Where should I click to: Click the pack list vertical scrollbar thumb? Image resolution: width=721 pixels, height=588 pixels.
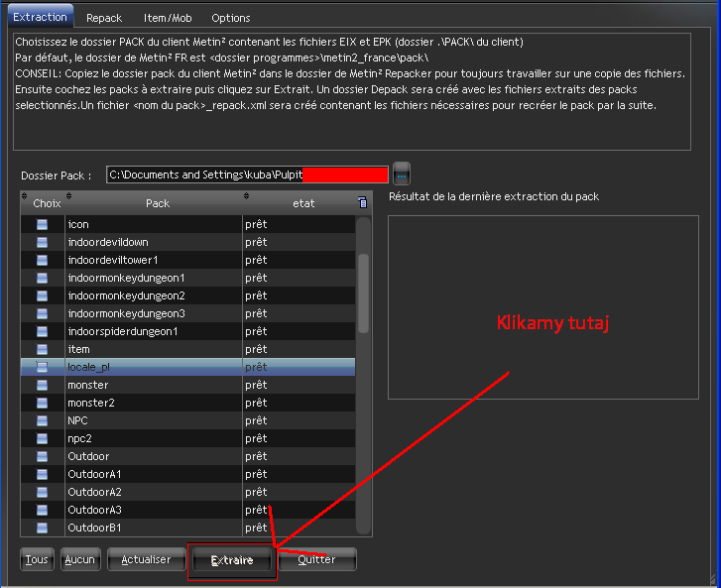click(x=363, y=294)
